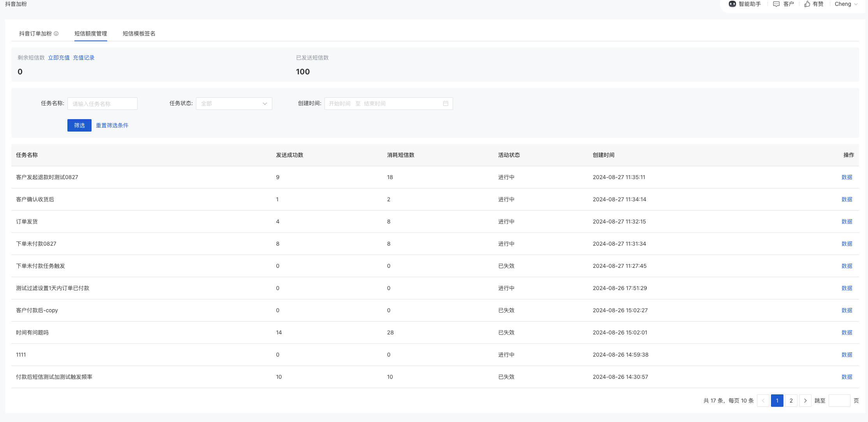This screenshot has width=868, height=422.
Task: Open 充值记录 link
Action: tap(84, 58)
